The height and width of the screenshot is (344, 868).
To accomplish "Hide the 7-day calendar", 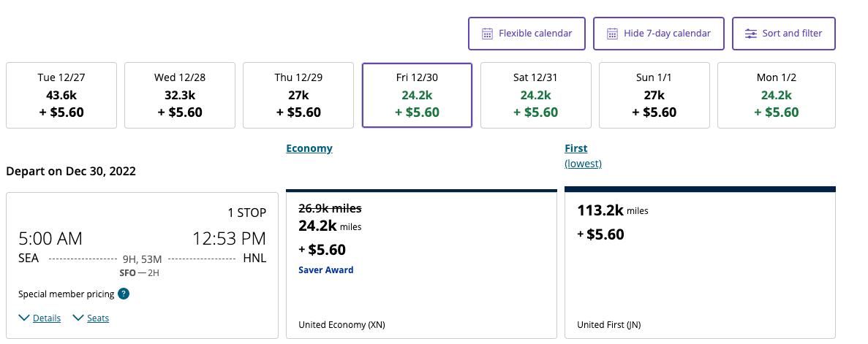I will (658, 34).
